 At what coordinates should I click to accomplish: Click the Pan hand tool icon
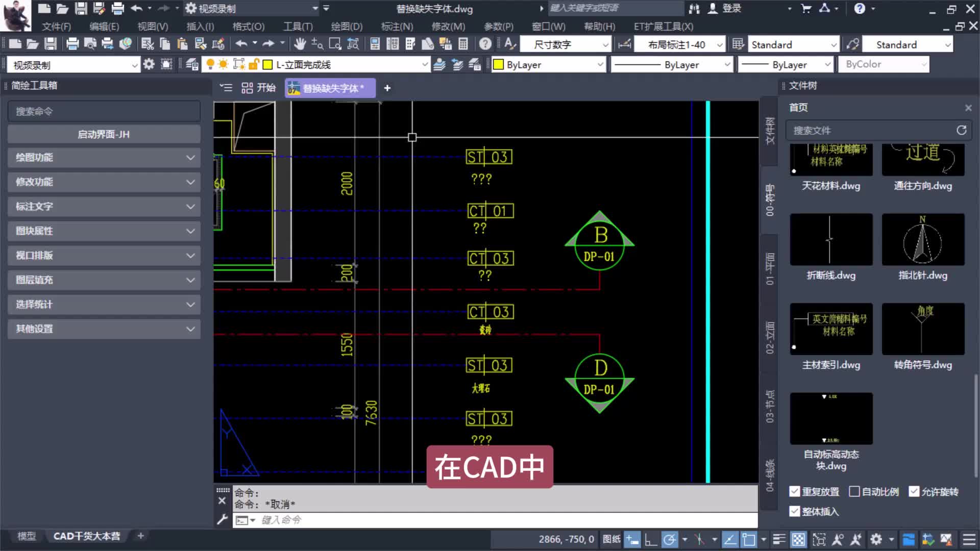point(300,44)
